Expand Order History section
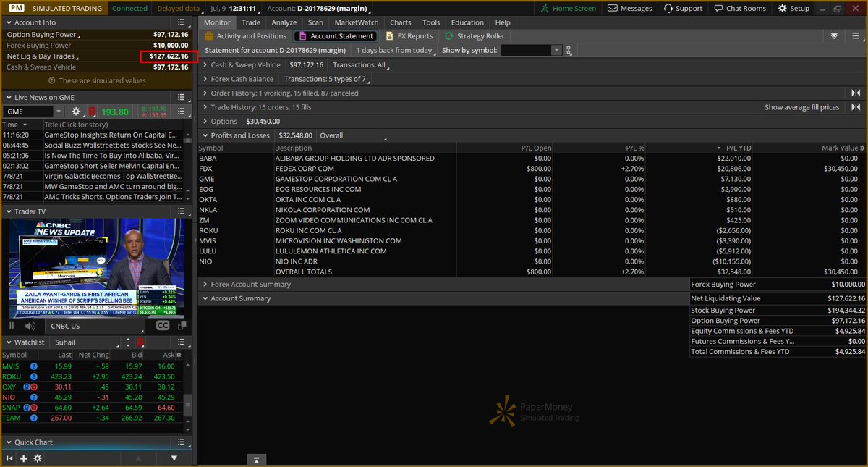 point(205,93)
